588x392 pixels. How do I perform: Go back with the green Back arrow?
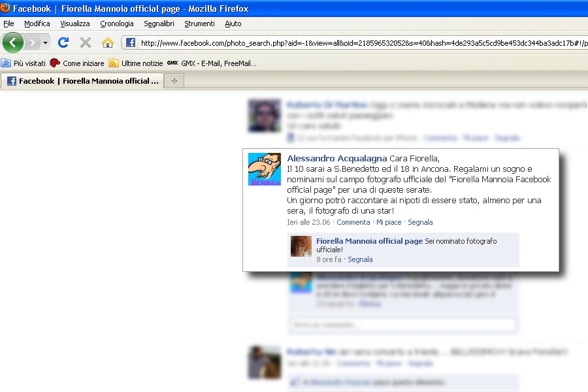point(13,42)
